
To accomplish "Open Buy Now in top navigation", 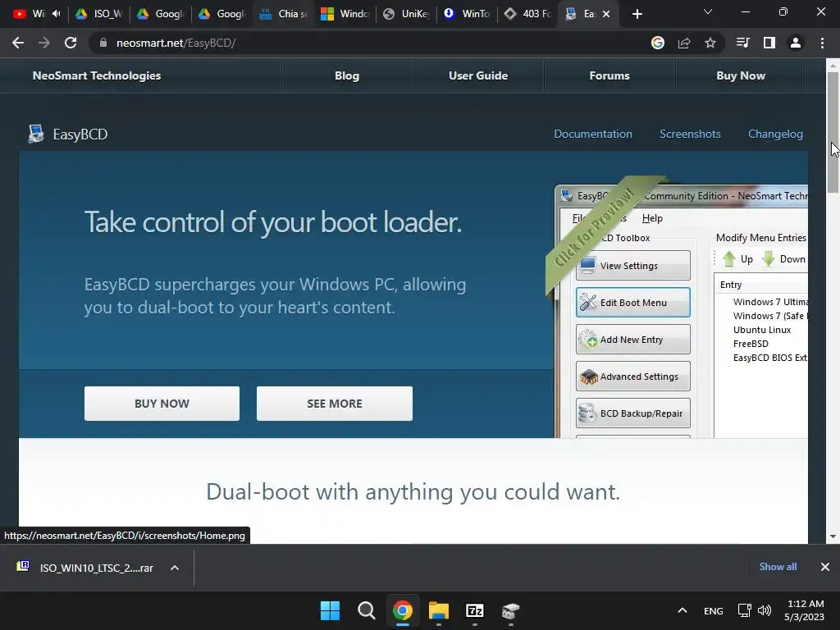I will pyautogui.click(x=741, y=75).
